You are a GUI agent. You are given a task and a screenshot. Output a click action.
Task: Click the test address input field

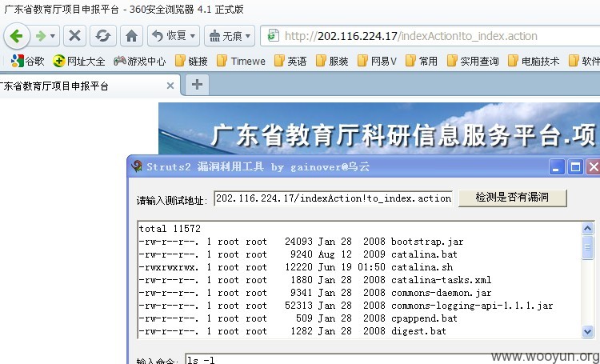click(333, 198)
